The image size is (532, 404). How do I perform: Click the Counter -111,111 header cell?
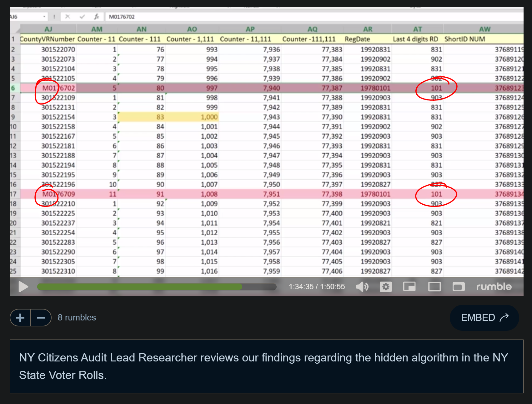pyautogui.click(x=312, y=39)
